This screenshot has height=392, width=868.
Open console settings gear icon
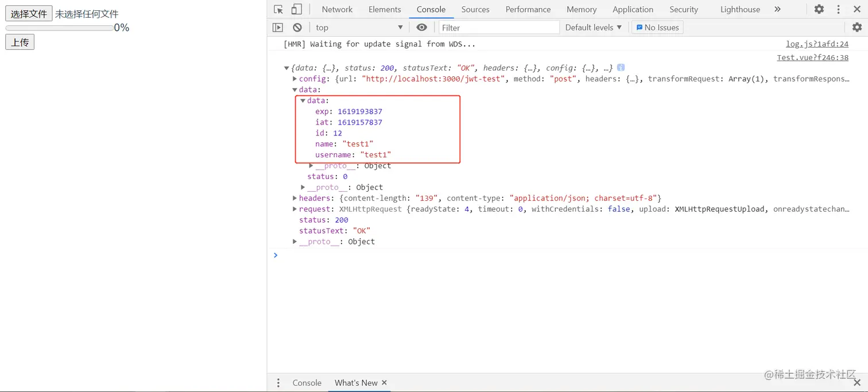[x=857, y=28]
